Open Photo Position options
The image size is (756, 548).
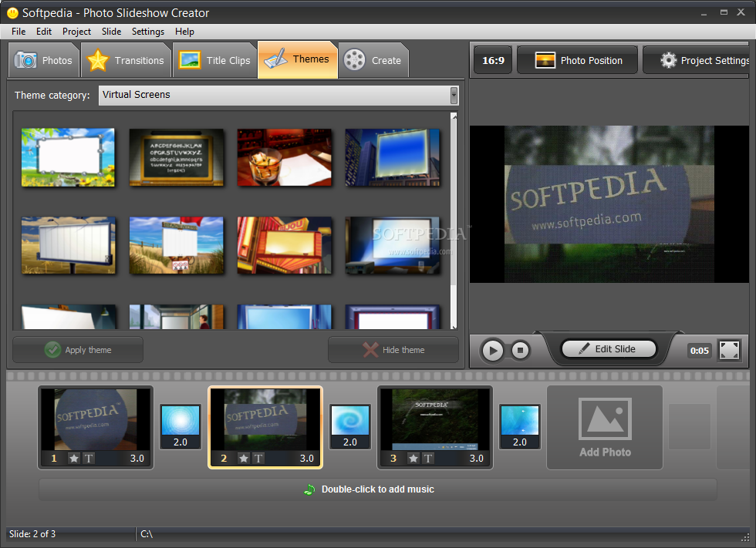578,60
